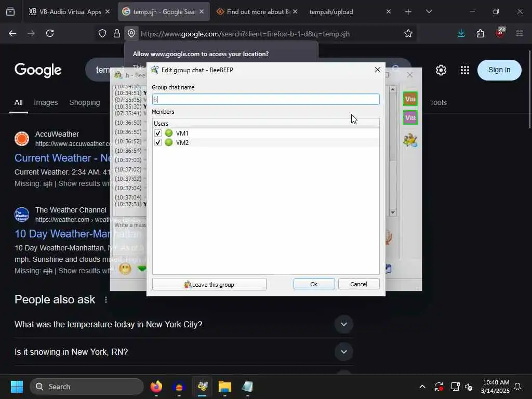
Task: Click the Firefox address bar URL
Action: (x=245, y=34)
